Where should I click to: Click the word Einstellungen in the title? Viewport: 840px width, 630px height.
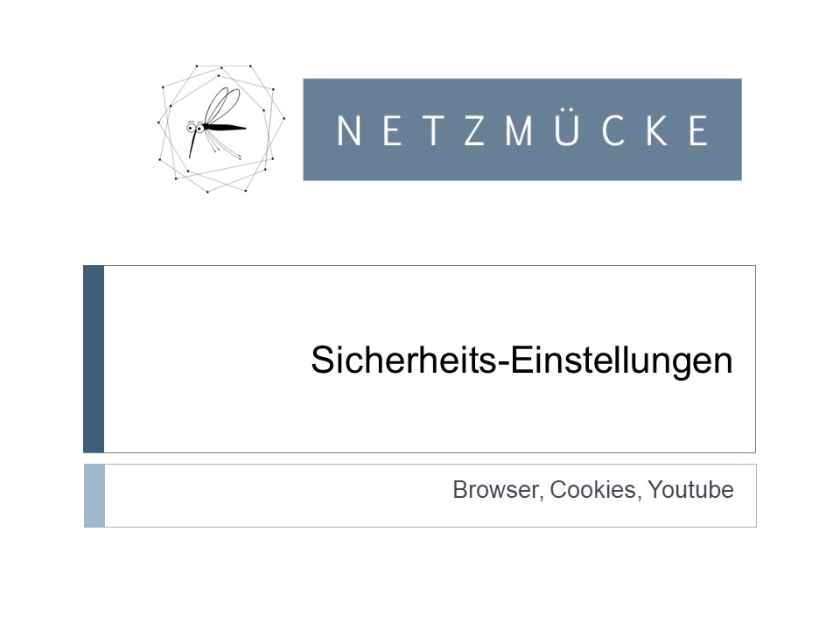click(x=621, y=360)
